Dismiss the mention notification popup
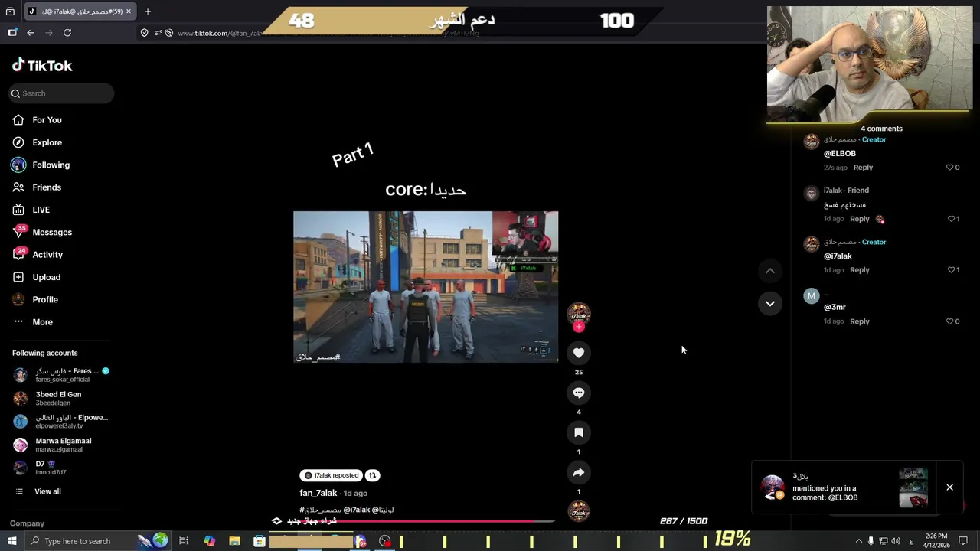The width and height of the screenshot is (980, 551). (x=949, y=487)
